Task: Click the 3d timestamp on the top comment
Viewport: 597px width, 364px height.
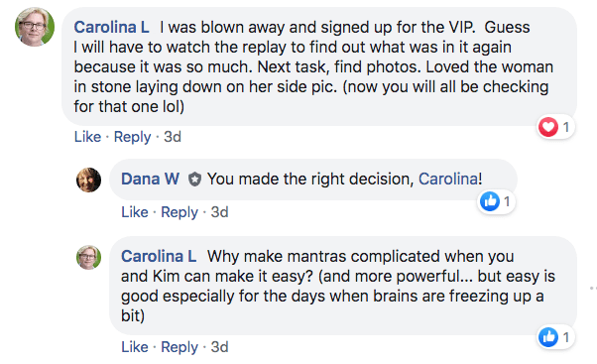Action: pyautogui.click(x=173, y=137)
